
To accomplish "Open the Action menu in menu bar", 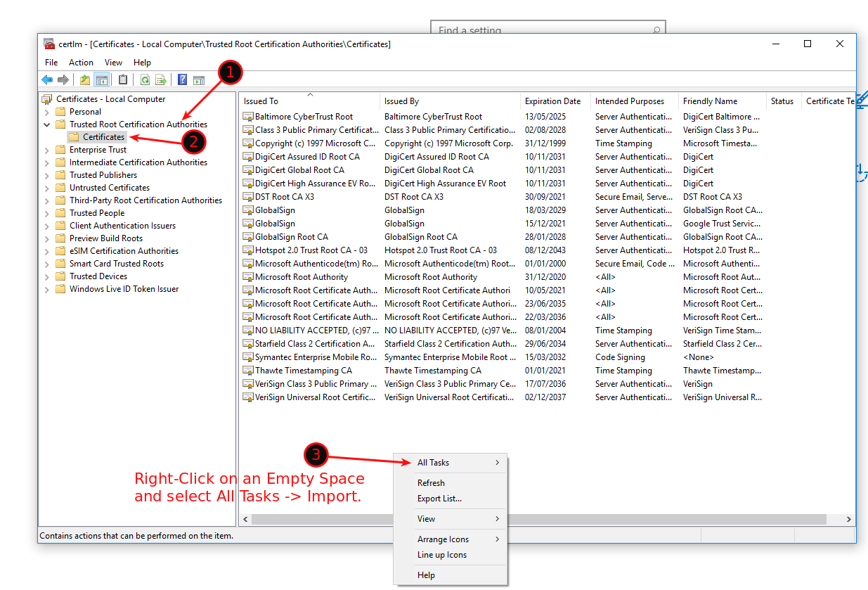I will [x=81, y=63].
